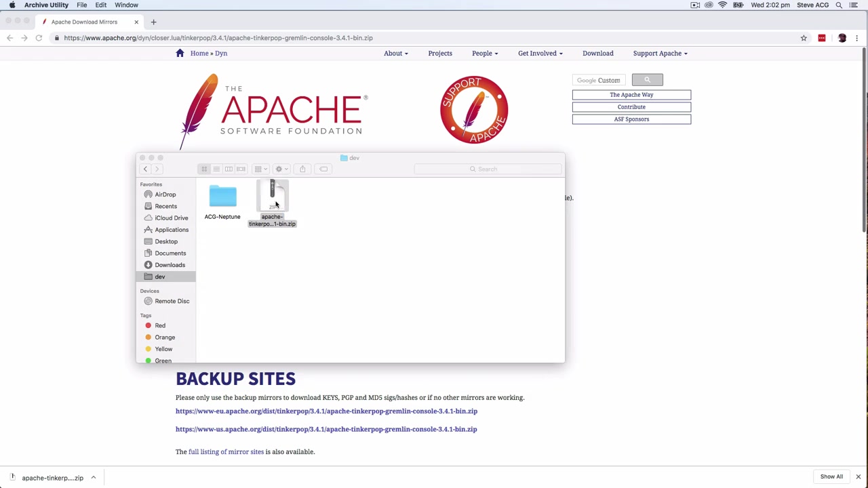Open the Wi-Fi status menu

[723, 5]
